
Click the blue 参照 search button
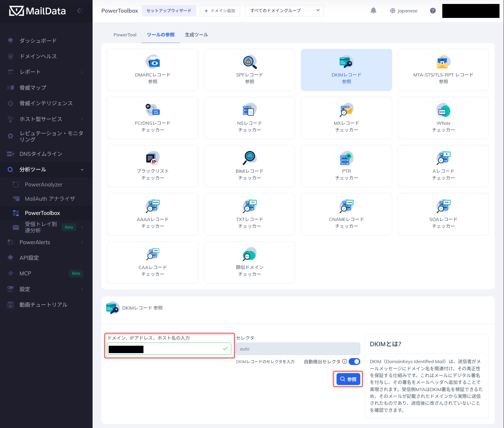point(348,379)
